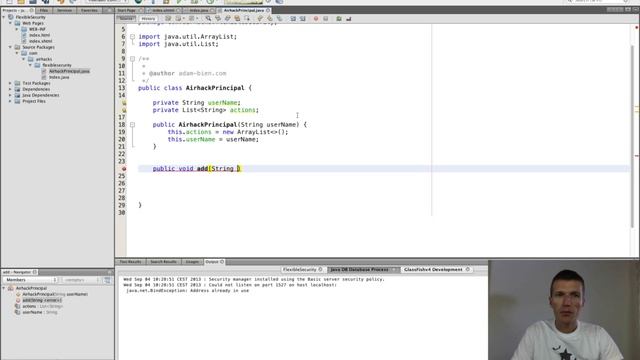This screenshot has height=360, width=640.
Task: Toggle highlight search icon in editor toolbar
Action: [237, 18]
